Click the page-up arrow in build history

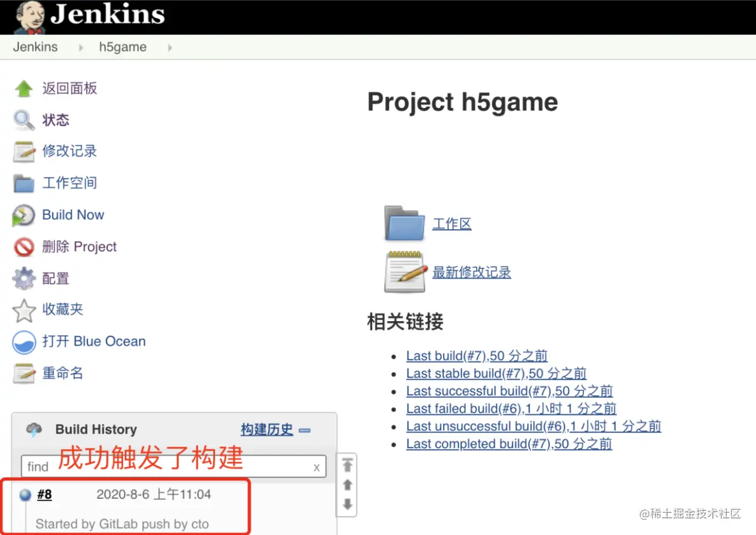click(x=347, y=485)
